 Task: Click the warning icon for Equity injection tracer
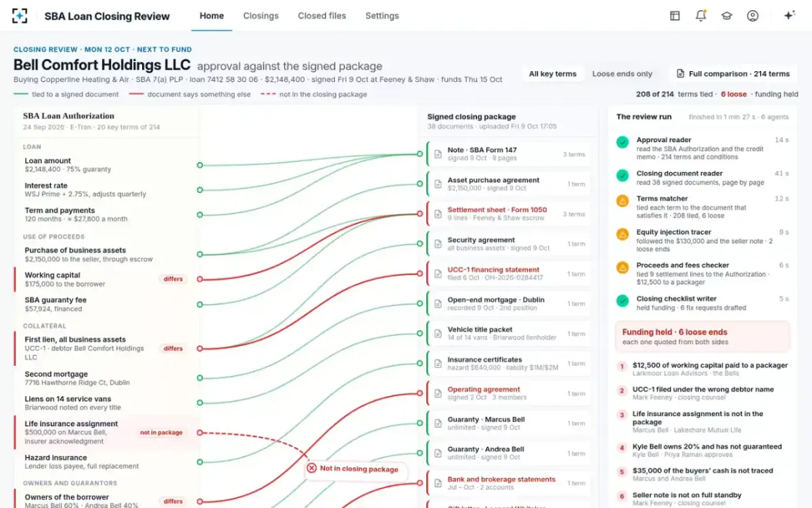tap(623, 234)
